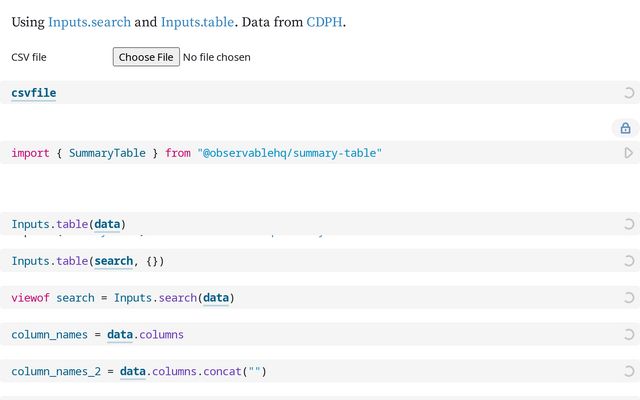Viewport: 640px width, 400px height.
Task: Click the data reference in Inputs.search(data)
Action: (x=216, y=298)
